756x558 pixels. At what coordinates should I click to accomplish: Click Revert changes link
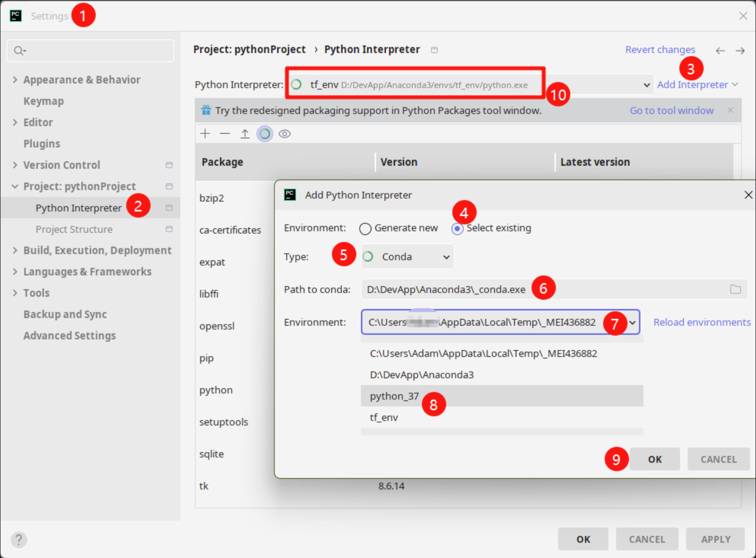[660, 50]
